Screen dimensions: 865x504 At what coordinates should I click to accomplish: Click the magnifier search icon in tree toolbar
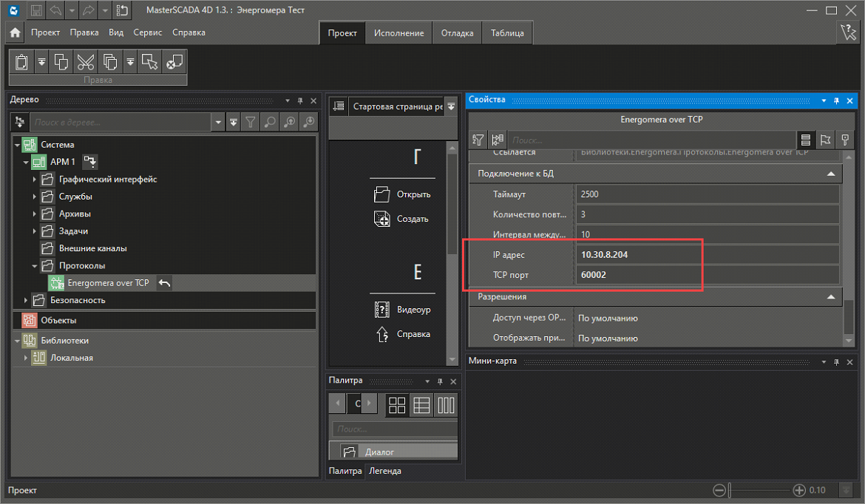[271, 122]
